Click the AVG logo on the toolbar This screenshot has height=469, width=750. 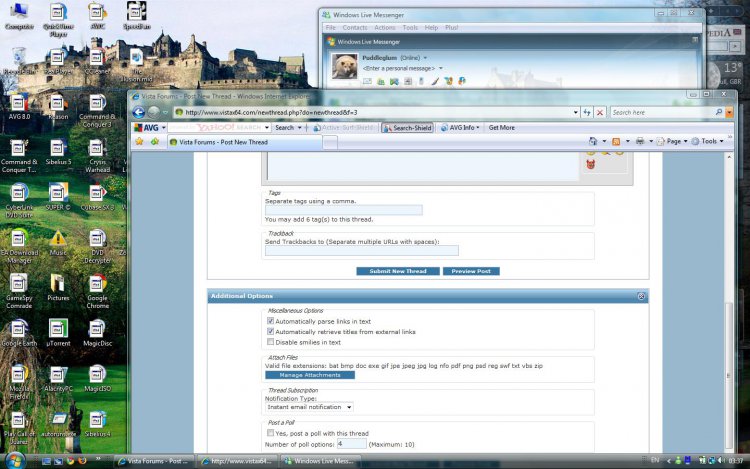pyautogui.click(x=146, y=128)
